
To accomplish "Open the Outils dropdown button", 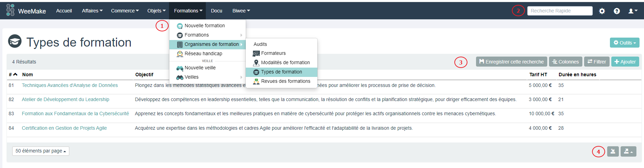I will 624,43.
